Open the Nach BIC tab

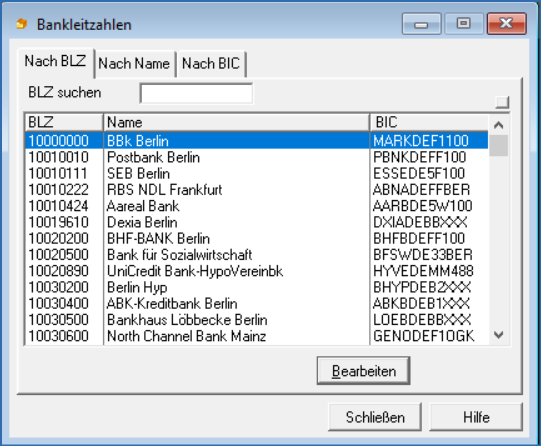[211, 64]
